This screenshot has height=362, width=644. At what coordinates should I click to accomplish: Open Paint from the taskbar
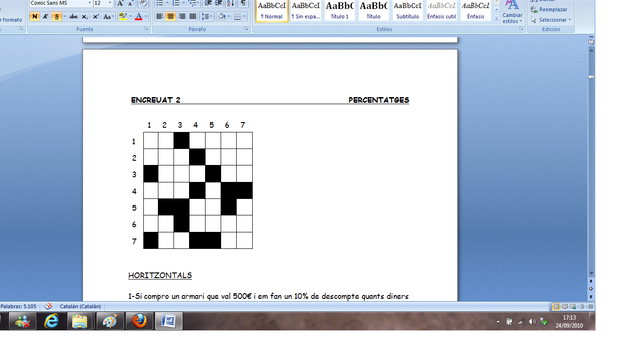pyautogui.click(x=110, y=321)
